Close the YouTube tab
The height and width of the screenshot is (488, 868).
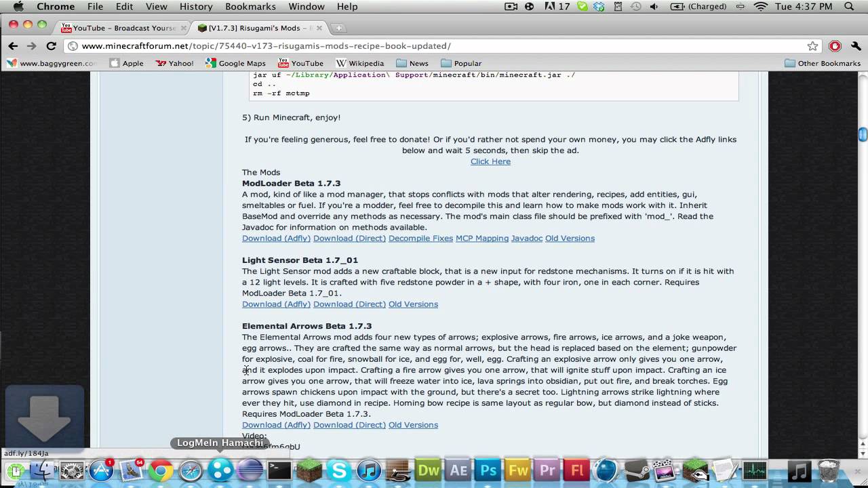[183, 28]
